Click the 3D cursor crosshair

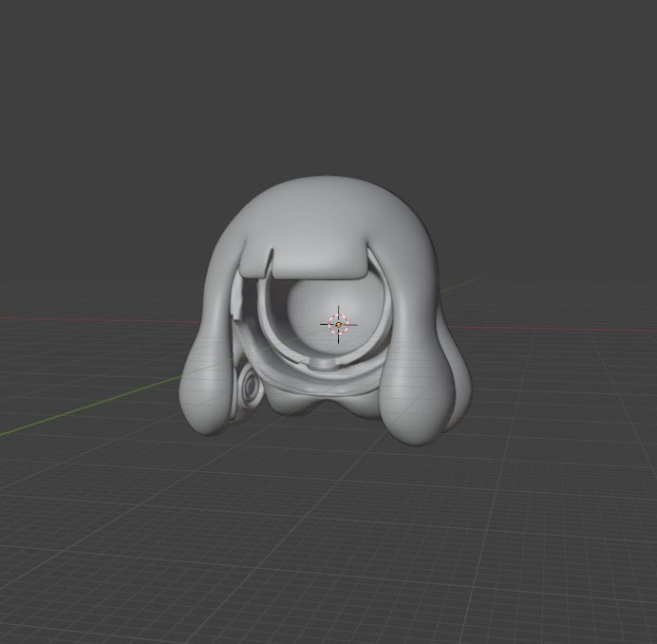[339, 324]
